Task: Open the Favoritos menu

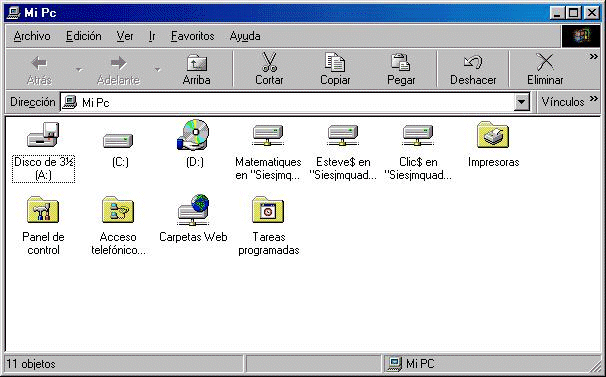Action: coord(192,36)
